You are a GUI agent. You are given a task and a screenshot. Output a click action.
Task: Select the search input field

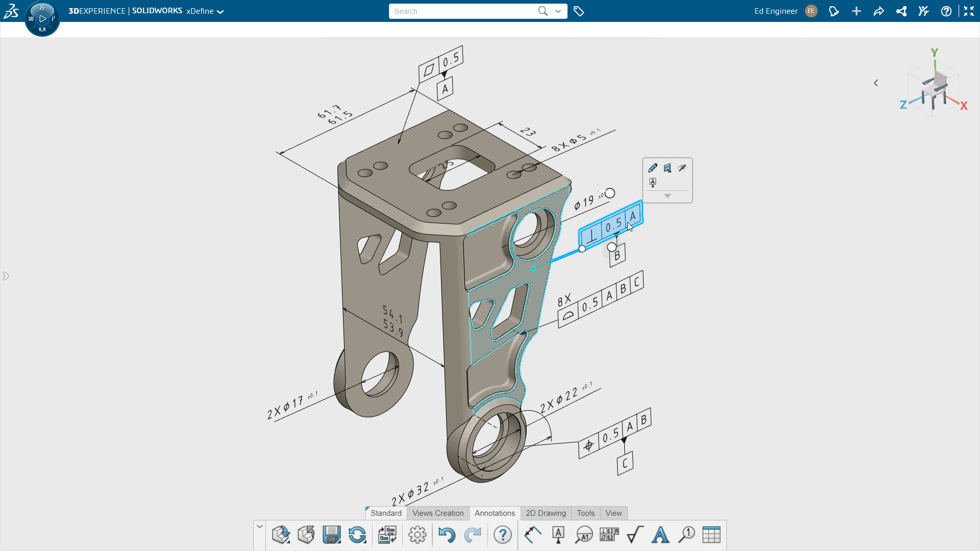pyautogui.click(x=466, y=11)
